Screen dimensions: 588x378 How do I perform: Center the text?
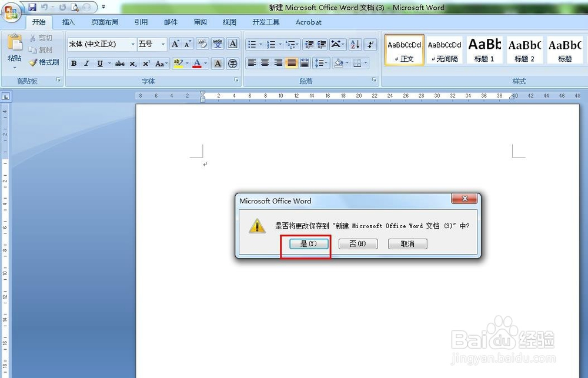[x=265, y=63]
